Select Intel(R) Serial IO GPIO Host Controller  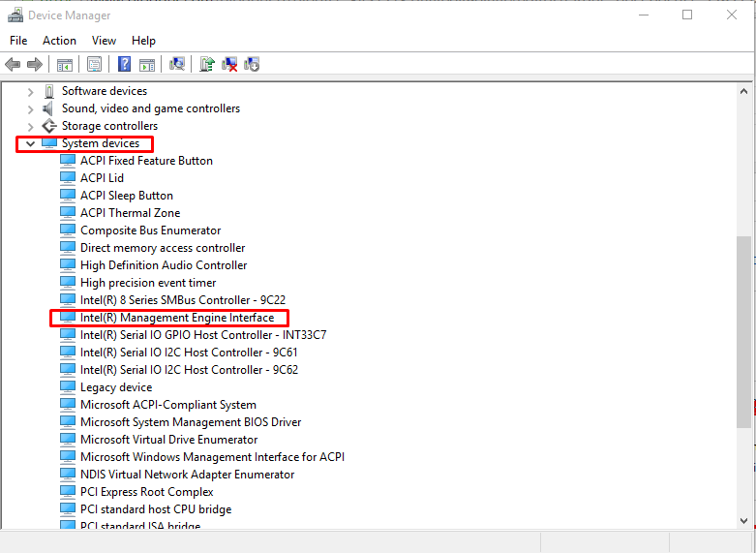click(x=203, y=335)
